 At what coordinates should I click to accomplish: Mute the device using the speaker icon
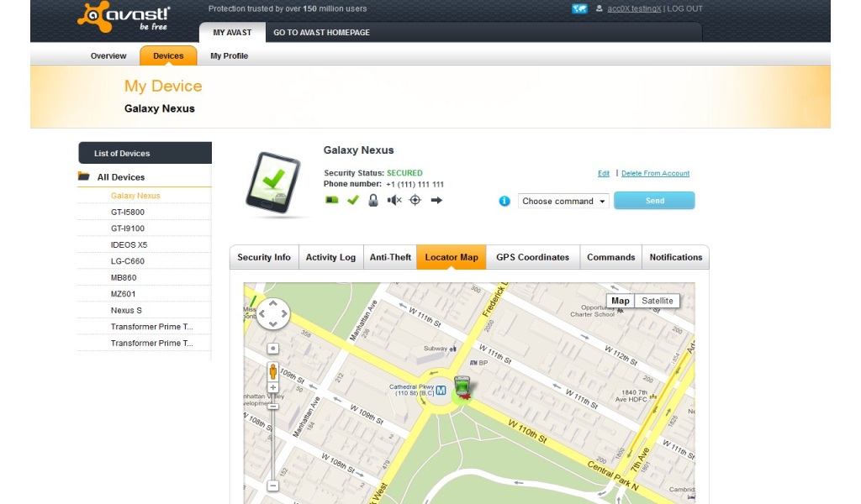392,200
